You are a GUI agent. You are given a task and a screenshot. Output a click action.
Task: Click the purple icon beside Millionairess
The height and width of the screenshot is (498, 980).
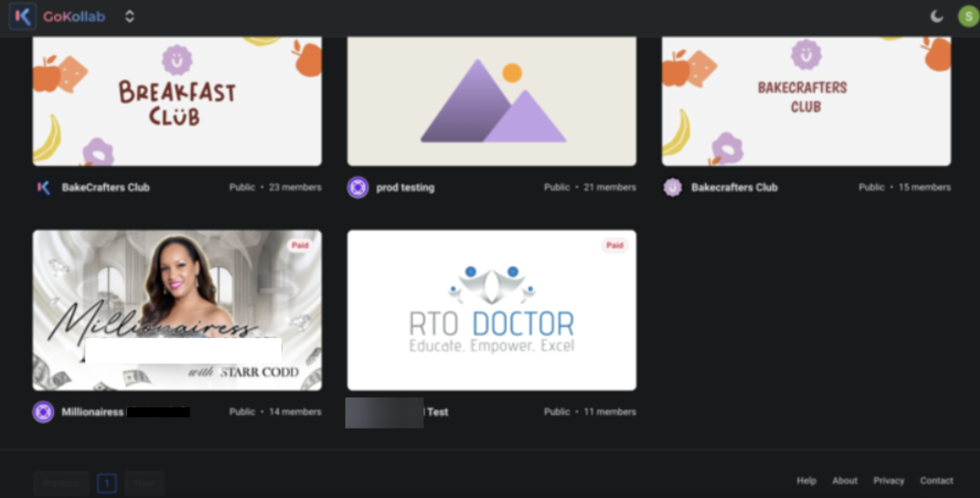(43, 412)
